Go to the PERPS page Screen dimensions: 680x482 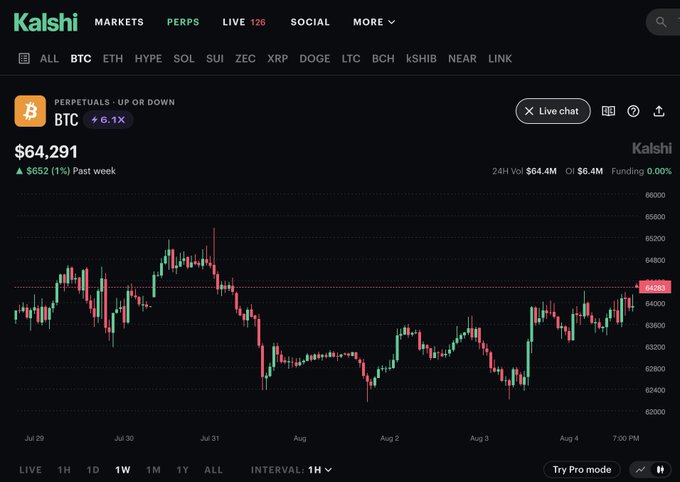[183, 22]
